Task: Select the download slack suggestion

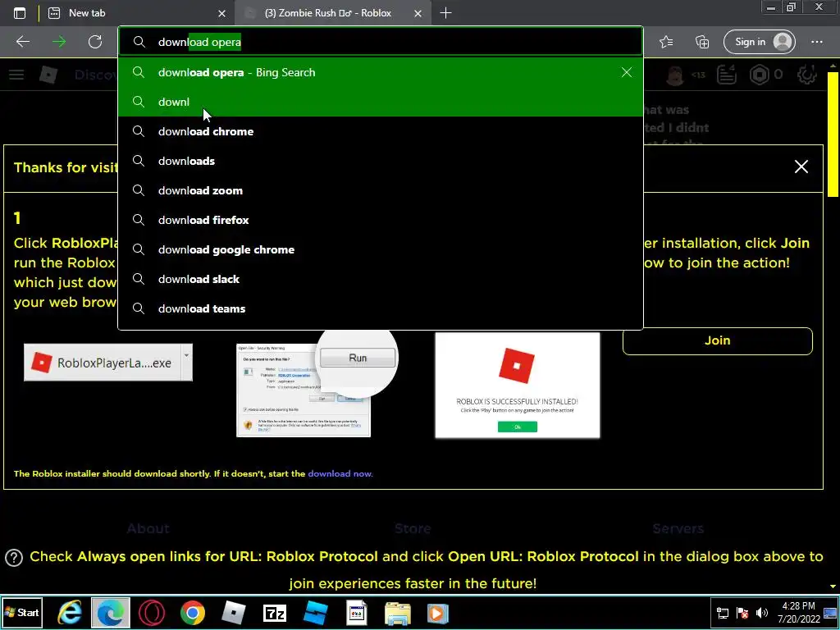Action: click(381, 279)
